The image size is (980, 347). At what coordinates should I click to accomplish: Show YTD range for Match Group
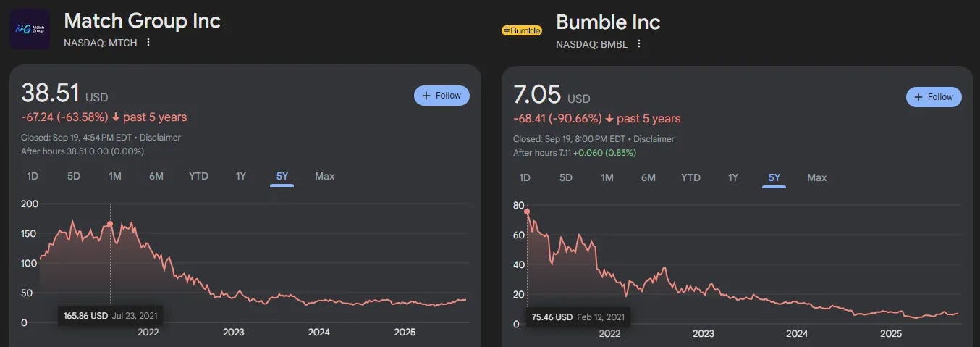(x=198, y=176)
